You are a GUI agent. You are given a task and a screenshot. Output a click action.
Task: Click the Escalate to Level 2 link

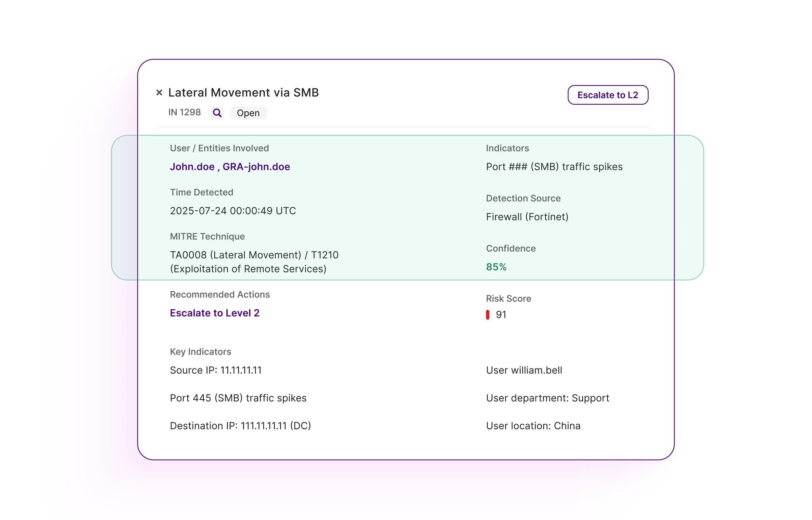click(215, 313)
